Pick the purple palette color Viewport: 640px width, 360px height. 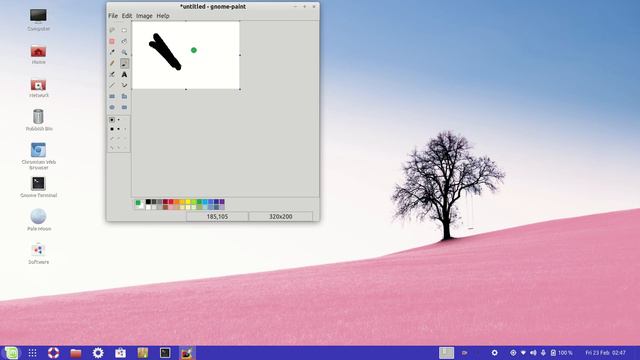coord(222,202)
